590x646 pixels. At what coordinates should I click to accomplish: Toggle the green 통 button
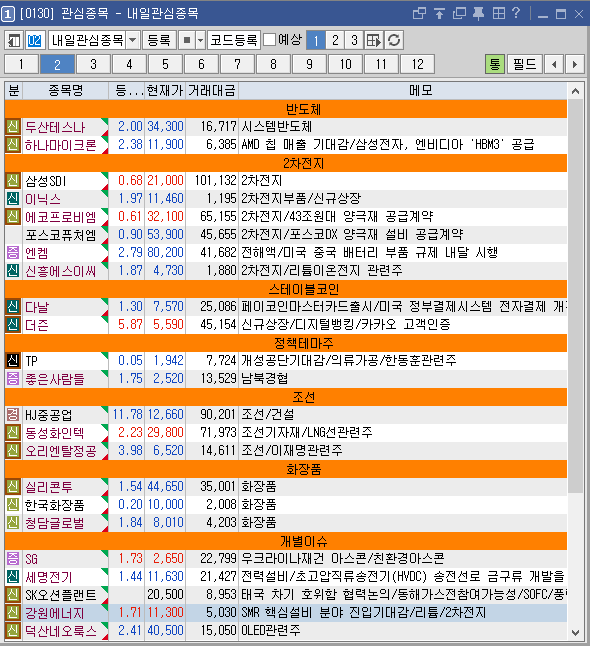(494, 64)
